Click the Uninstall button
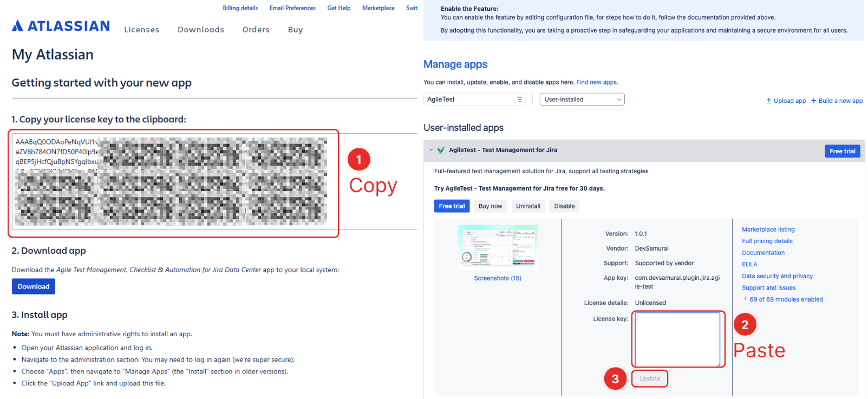Viewport: 868px width, 399px height. tap(527, 206)
